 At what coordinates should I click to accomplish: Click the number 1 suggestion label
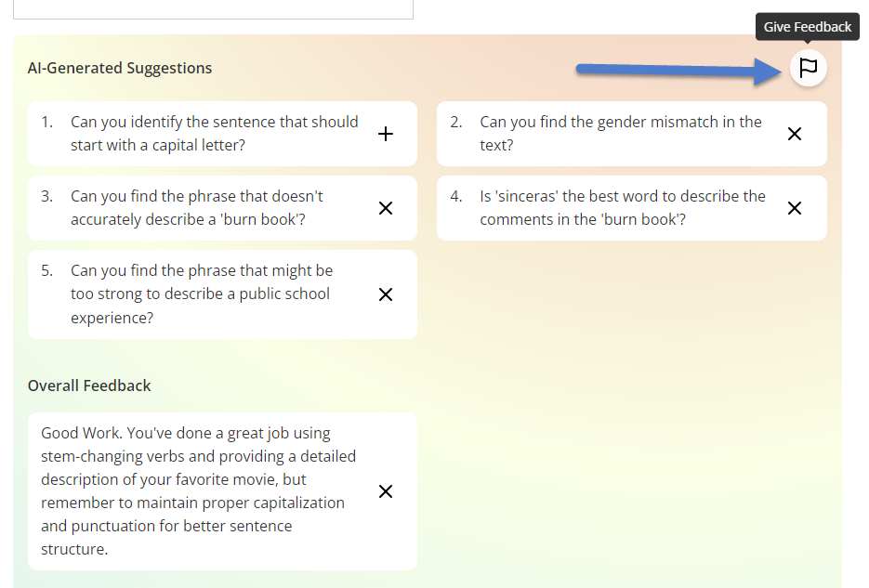[47, 122]
